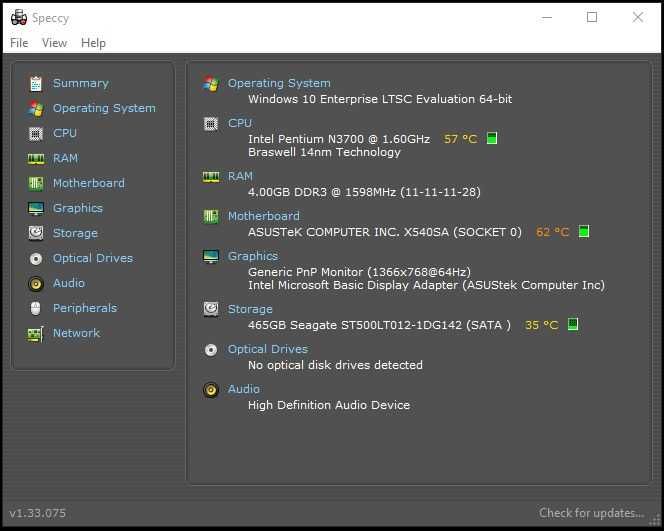
Task: Click the CPU chip icon in sidebar
Action: 36,133
